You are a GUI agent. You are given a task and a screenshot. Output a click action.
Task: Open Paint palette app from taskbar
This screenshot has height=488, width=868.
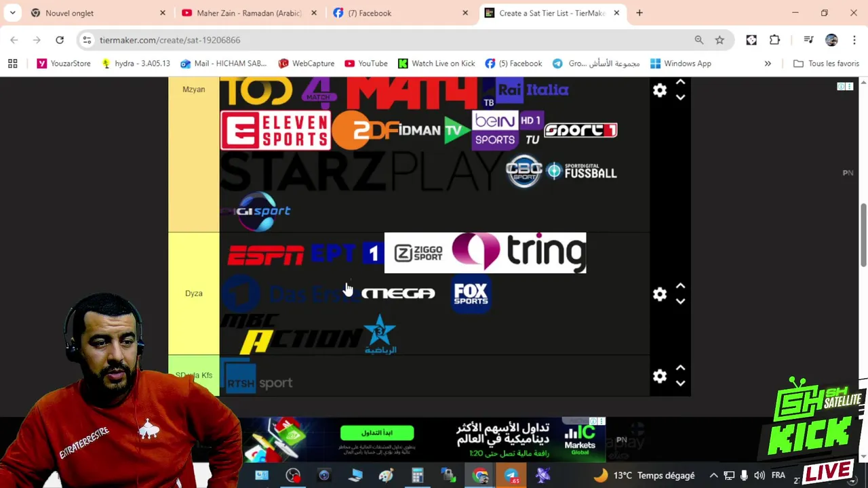(386, 475)
